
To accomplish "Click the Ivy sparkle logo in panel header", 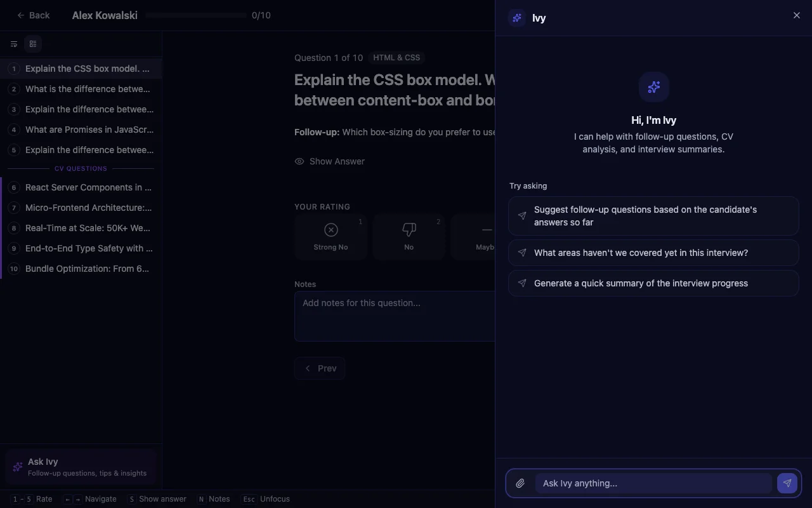I will pyautogui.click(x=516, y=18).
